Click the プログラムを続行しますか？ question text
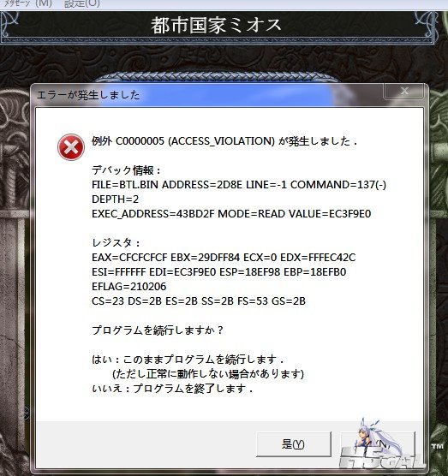 click(158, 330)
